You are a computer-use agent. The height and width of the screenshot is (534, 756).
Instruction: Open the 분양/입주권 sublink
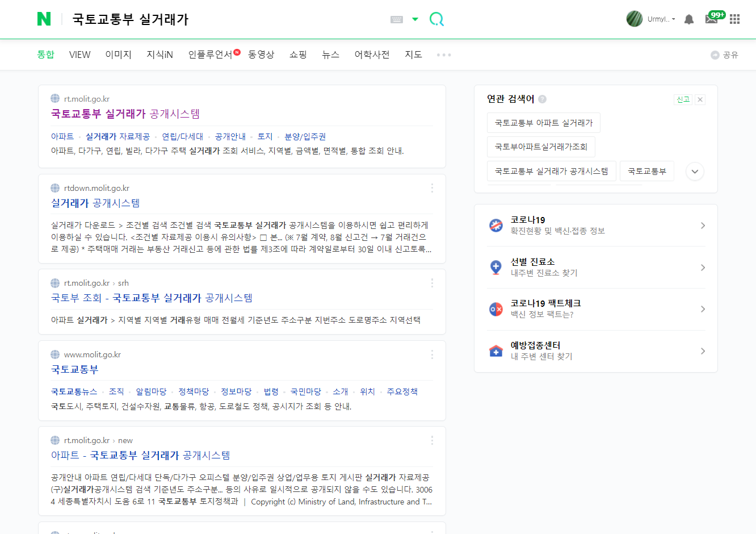(305, 136)
